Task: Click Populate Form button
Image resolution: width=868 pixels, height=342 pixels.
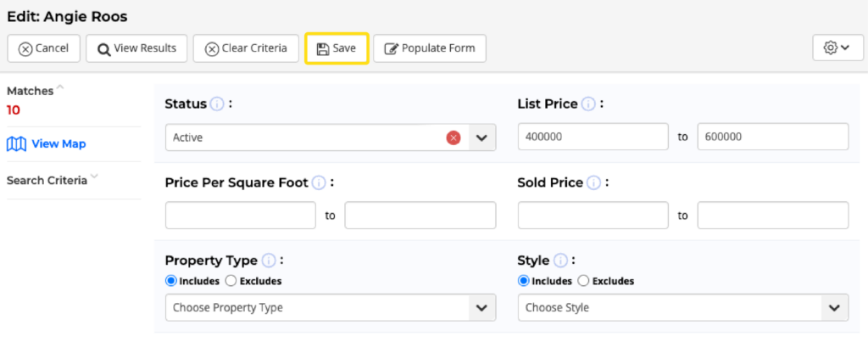Action: [x=430, y=48]
